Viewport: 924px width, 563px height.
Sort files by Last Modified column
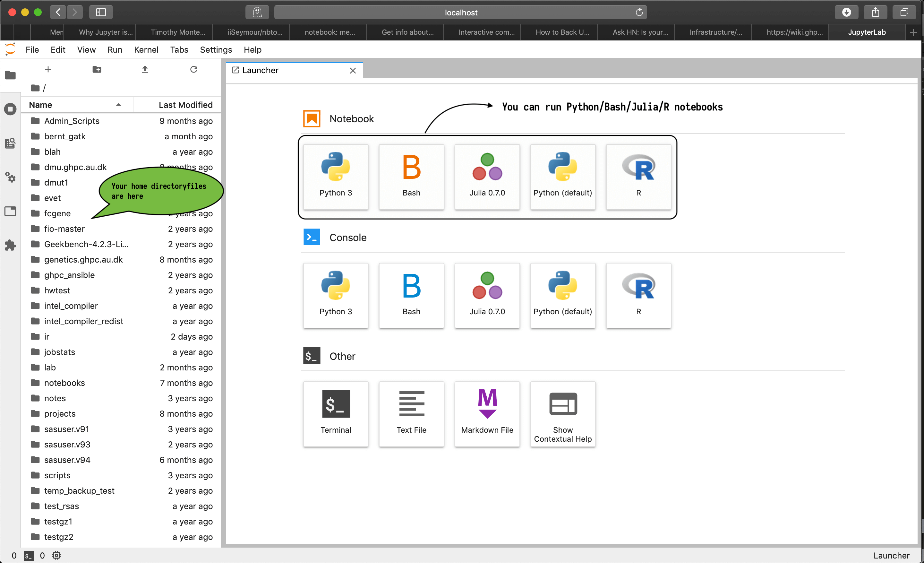click(185, 105)
